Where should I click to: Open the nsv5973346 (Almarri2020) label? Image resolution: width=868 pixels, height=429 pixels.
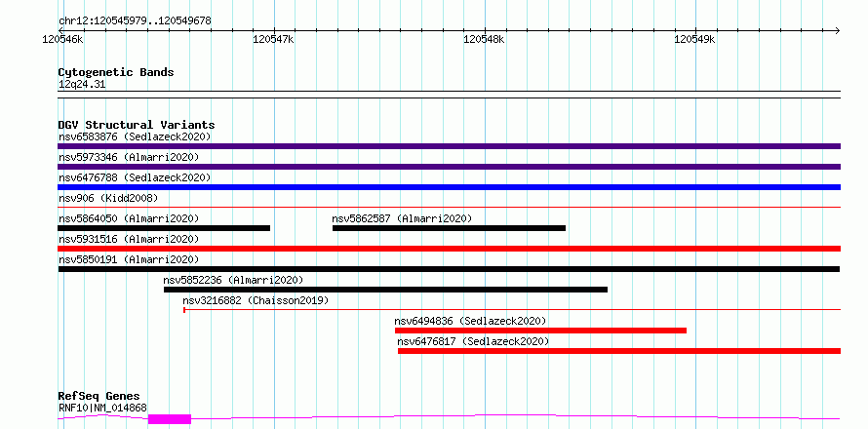pos(129,157)
